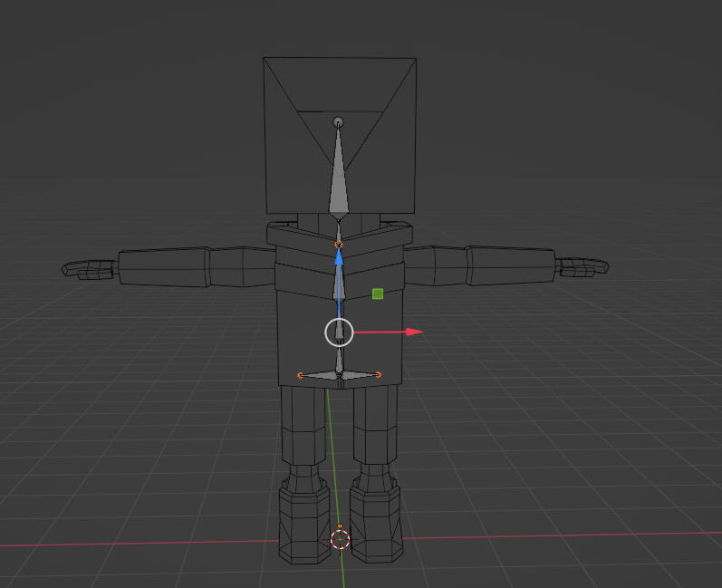
Task: Click the 3D cursor between the boots
Action: (x=340, y=540)
